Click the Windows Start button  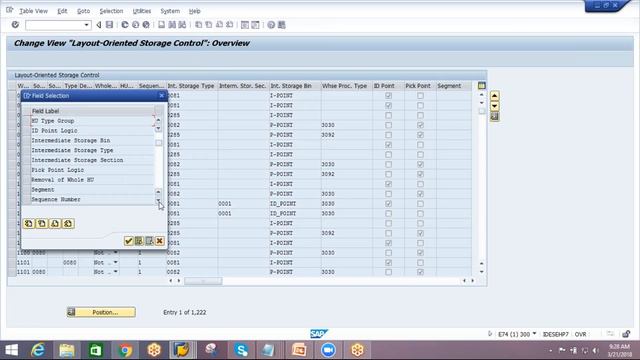pos(11,350)
